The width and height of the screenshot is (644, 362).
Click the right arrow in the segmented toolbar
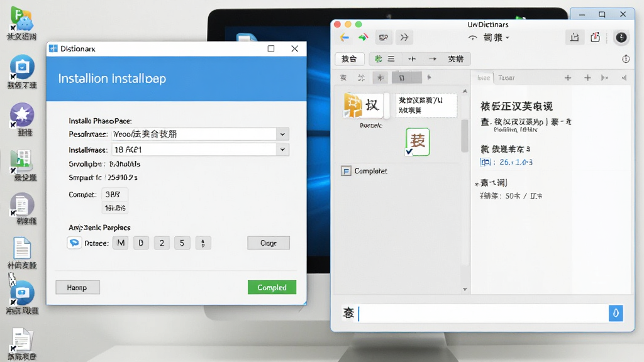(433, 59)
